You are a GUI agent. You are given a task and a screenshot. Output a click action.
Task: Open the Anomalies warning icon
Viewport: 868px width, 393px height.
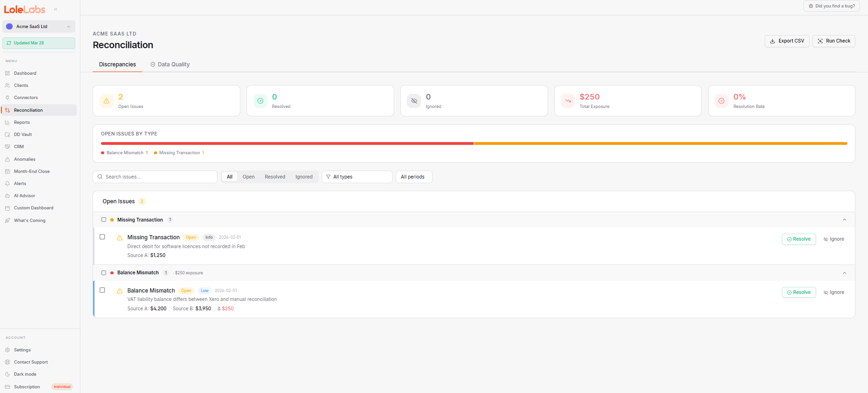tap(7, 159)
